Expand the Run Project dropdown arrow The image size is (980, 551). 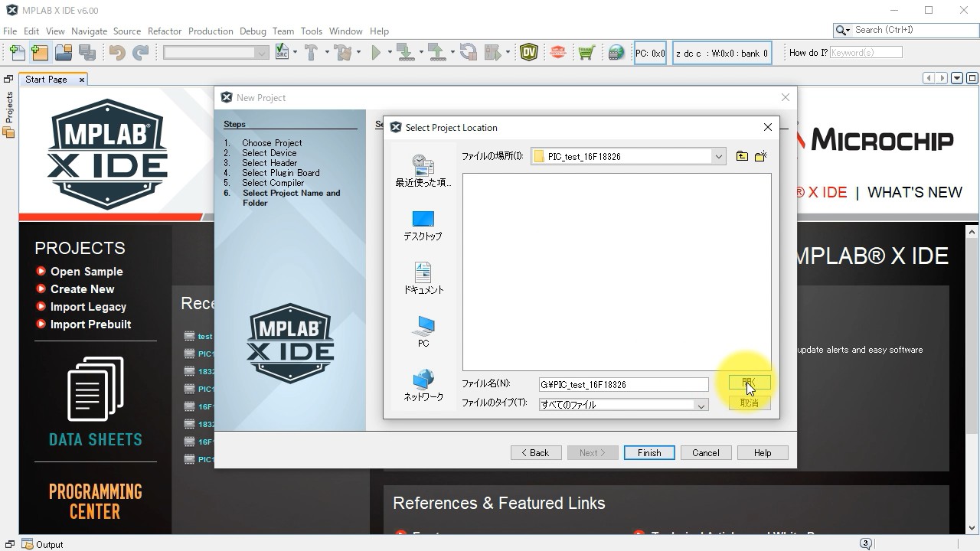pyautogui.click(x=390, y=53)
